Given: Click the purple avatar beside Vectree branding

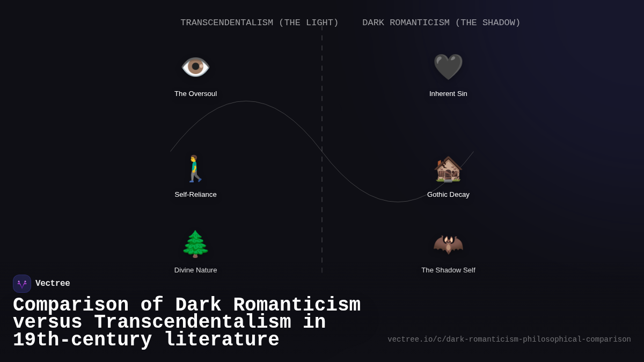Looking at the screenshot, I should point(22,283).
